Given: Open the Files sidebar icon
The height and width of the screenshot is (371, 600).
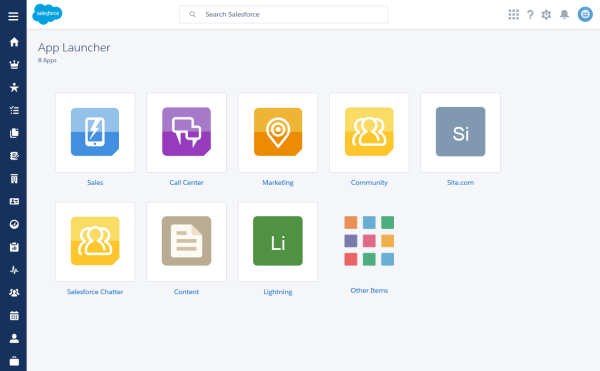Looking at the screenshot, I should tap(14, 133).
